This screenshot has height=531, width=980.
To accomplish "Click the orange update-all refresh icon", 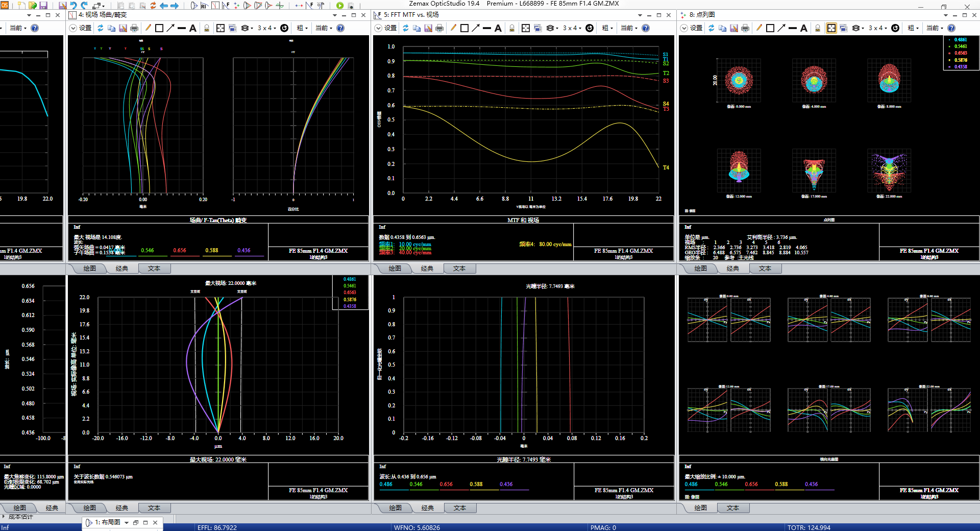I will (x=153, y=6).
